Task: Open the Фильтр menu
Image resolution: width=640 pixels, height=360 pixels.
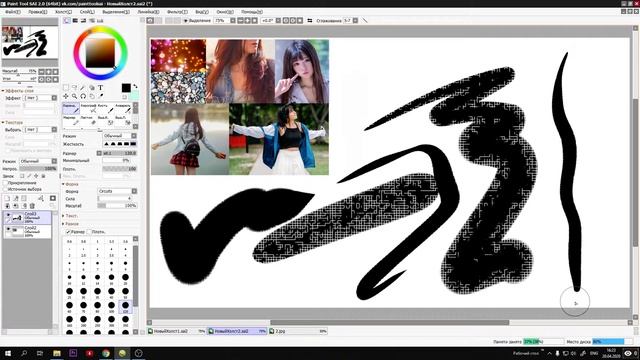Action: [178, 12]
